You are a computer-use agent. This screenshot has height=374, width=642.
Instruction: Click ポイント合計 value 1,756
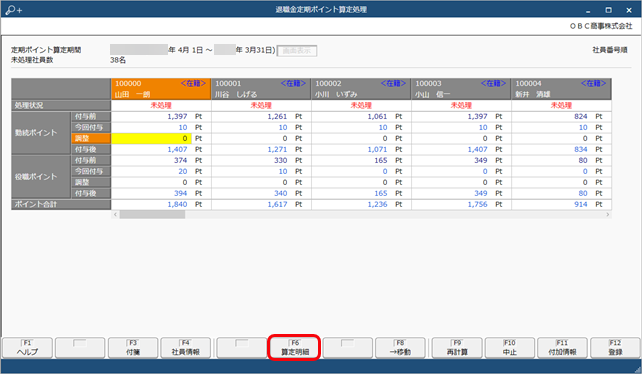pyautogui.click(x=477, y=204)
